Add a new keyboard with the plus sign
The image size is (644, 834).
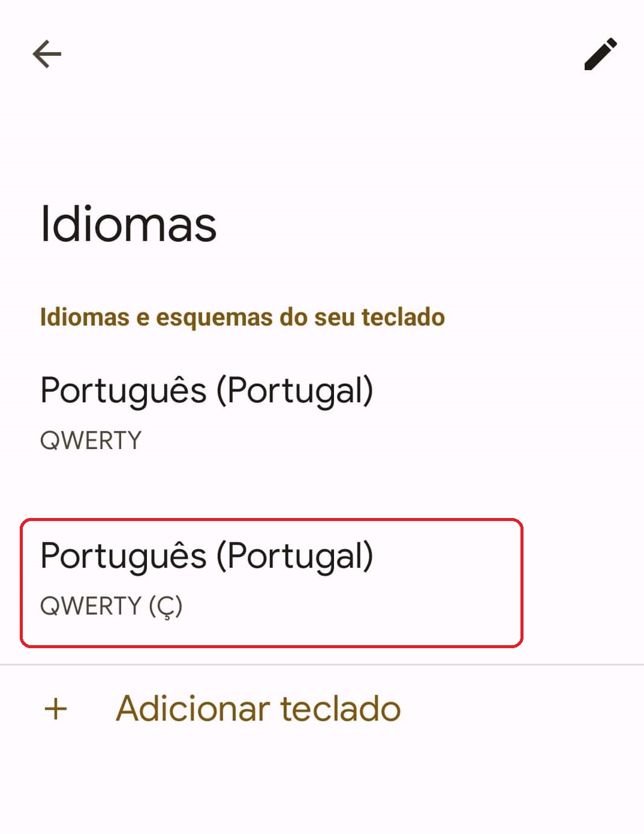tap(56, 708)
